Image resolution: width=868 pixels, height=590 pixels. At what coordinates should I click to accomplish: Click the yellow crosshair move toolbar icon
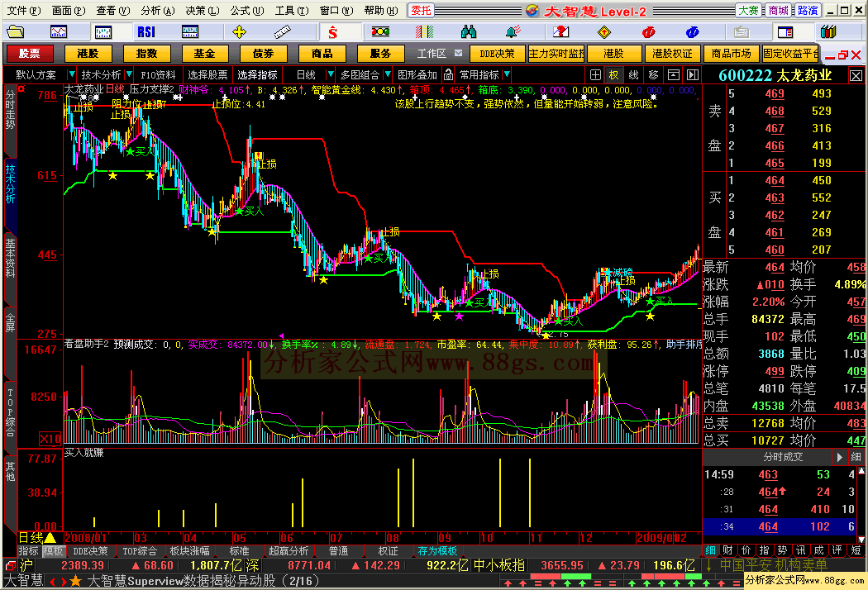tap(239, 32)
